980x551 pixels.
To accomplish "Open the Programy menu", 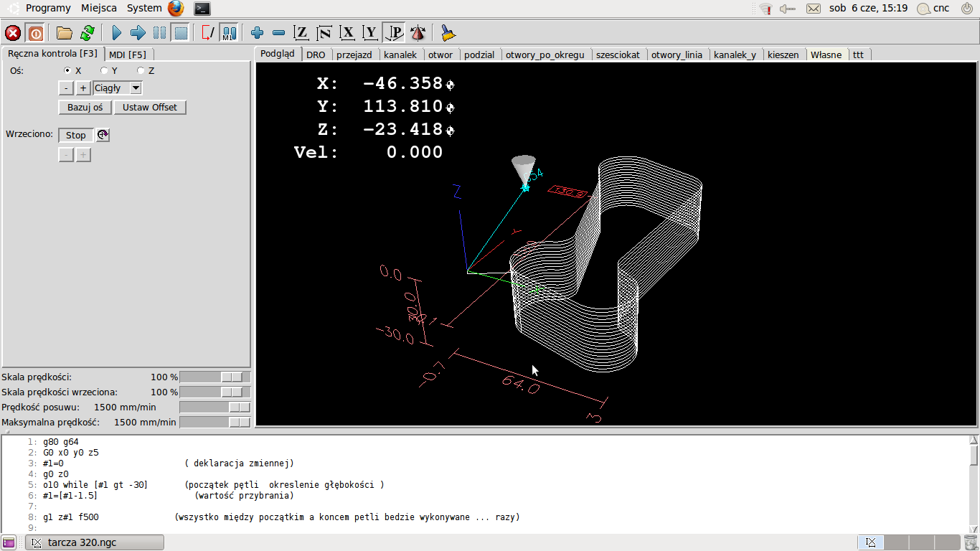I will point(47,8).
